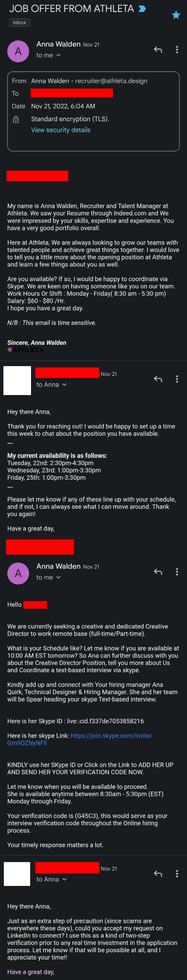This screenshot has height=980, width=187.
Task: Expand 'to Anna' details in second message
Action: click(x=65, y=384)
